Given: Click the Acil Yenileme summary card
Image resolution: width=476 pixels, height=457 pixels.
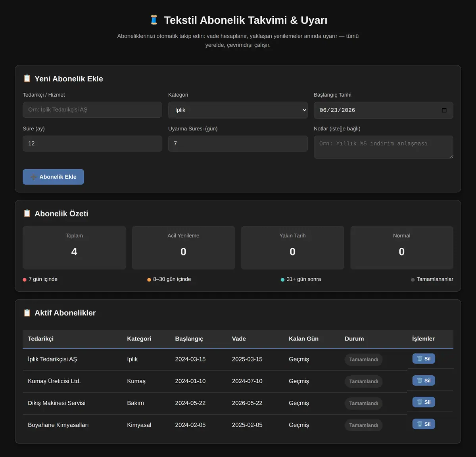Looking at the screenshot, I should tap(183, 248).
